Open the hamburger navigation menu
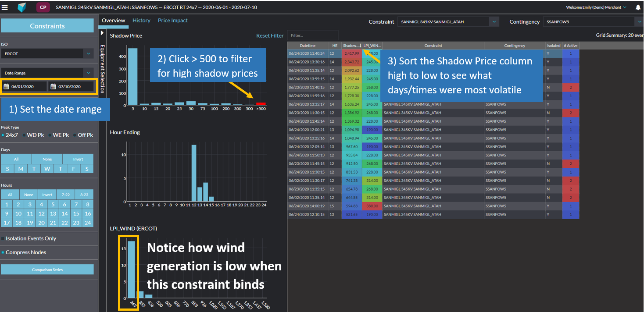Image resolution: width=644 pixels, height=312 pixels. coord(6,7)
